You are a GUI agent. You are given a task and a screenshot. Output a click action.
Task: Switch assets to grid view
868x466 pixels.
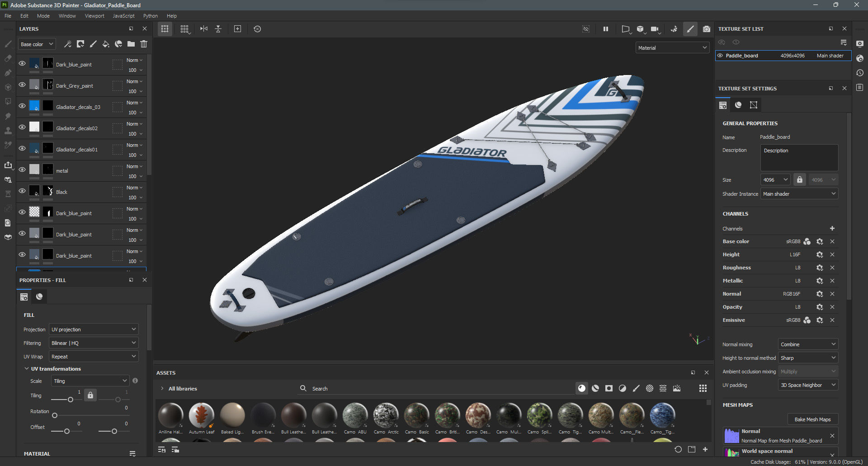click(703, 388)
